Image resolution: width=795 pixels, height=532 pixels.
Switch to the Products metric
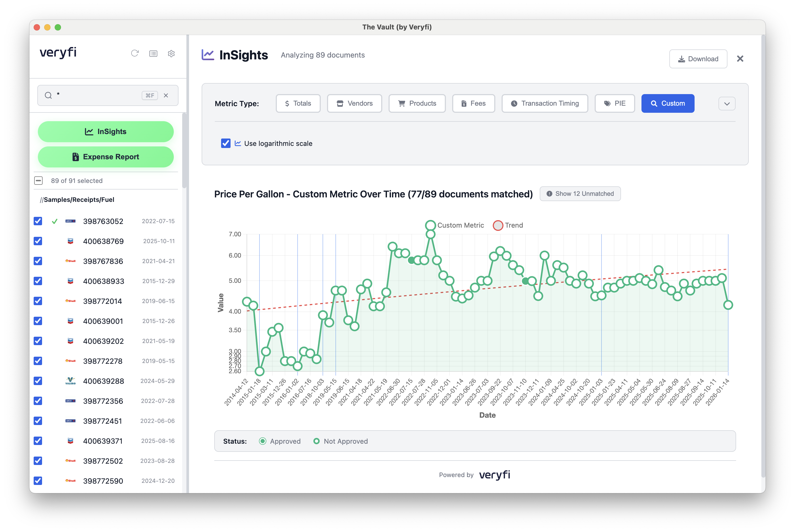[417, 104]
